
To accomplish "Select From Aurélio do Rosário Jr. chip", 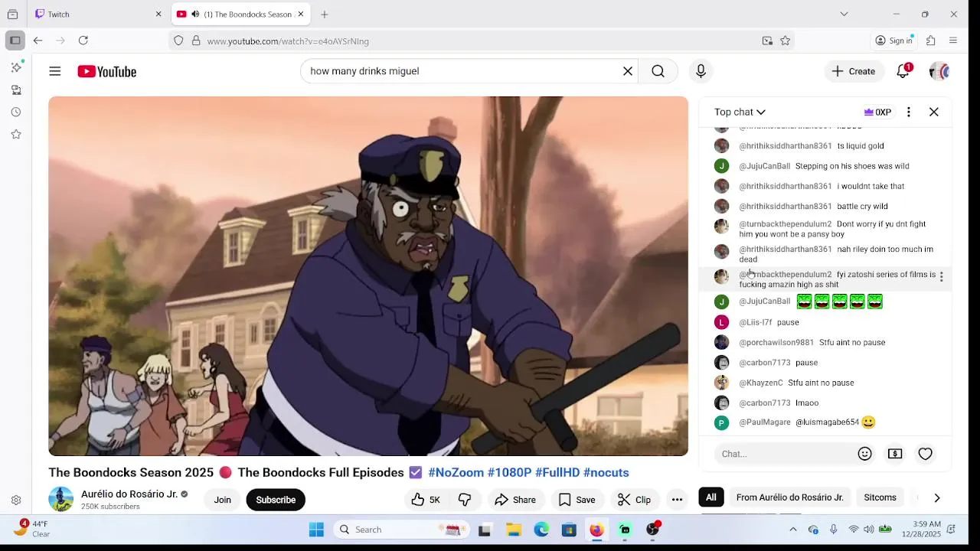I will [x=789, y=497].
